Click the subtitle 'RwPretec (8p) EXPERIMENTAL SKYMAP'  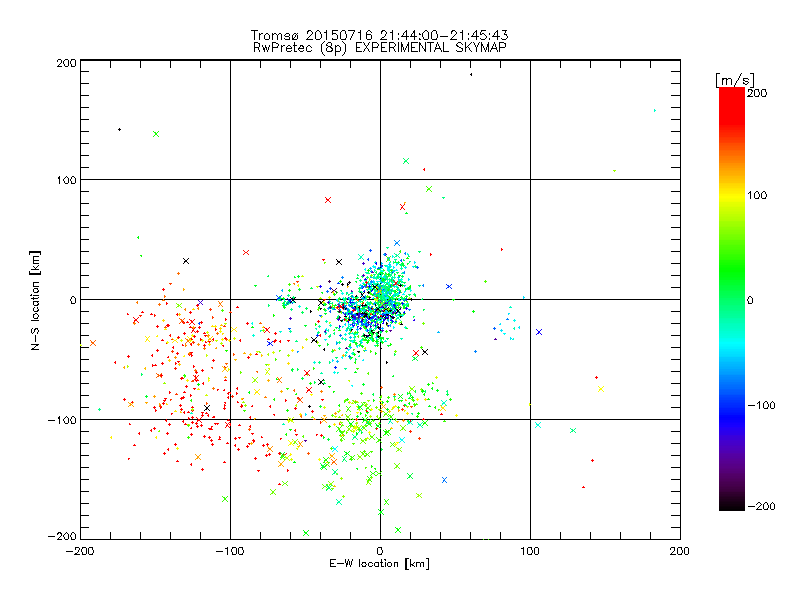(x=380, y=48)
